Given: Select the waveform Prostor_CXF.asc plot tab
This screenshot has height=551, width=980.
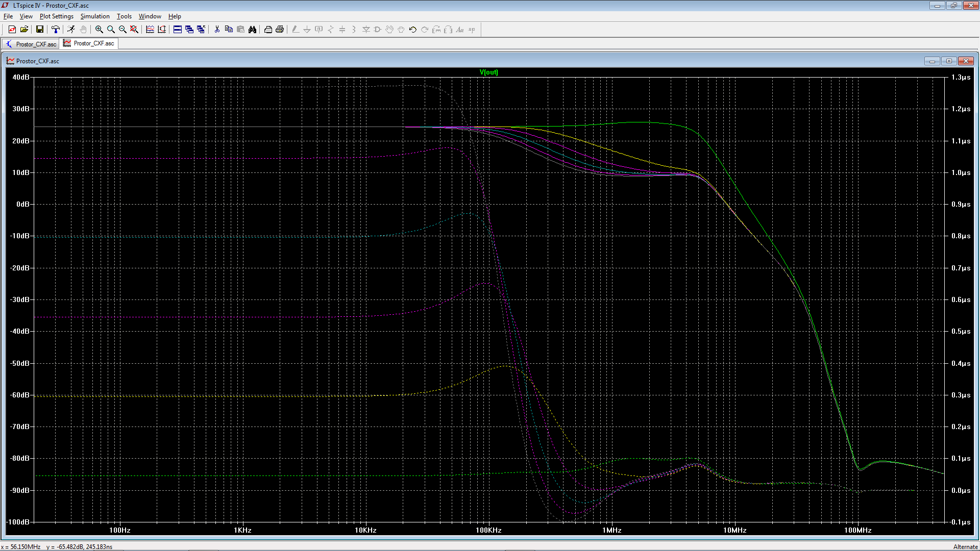Looking at the screenshot, I should pos(89,43).
